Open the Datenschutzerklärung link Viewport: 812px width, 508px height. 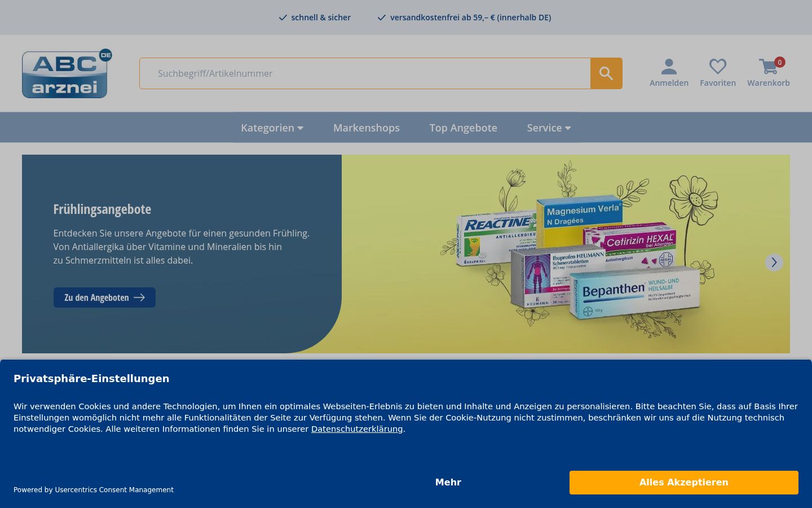(x=357, y=429)
